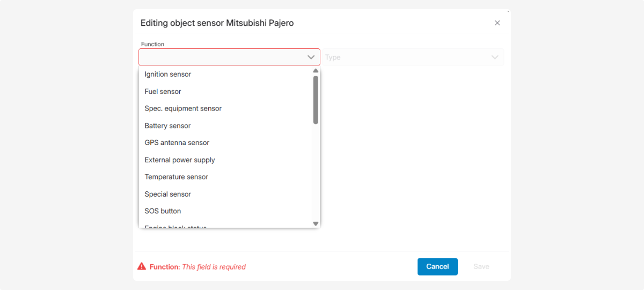Screen dimensions: 644x290
Task: Pick Temperature sensor from the list
Action: click(177, 177)
